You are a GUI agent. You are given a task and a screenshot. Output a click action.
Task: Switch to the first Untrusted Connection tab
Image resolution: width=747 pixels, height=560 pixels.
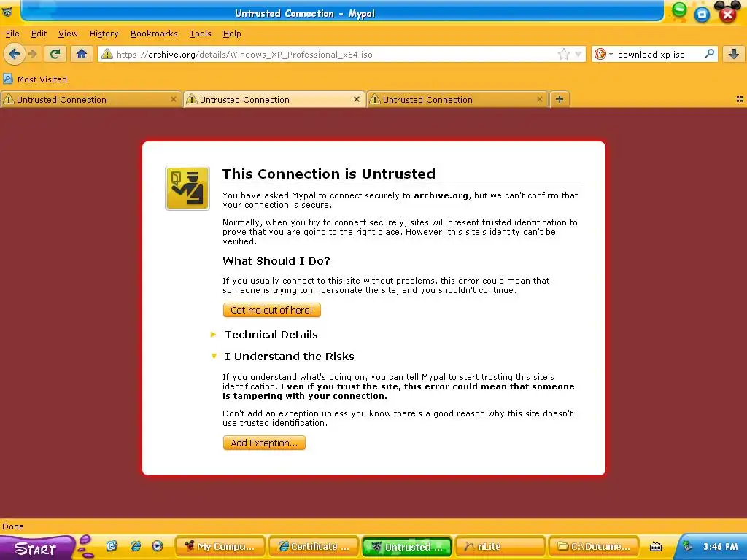coord(90,99)
